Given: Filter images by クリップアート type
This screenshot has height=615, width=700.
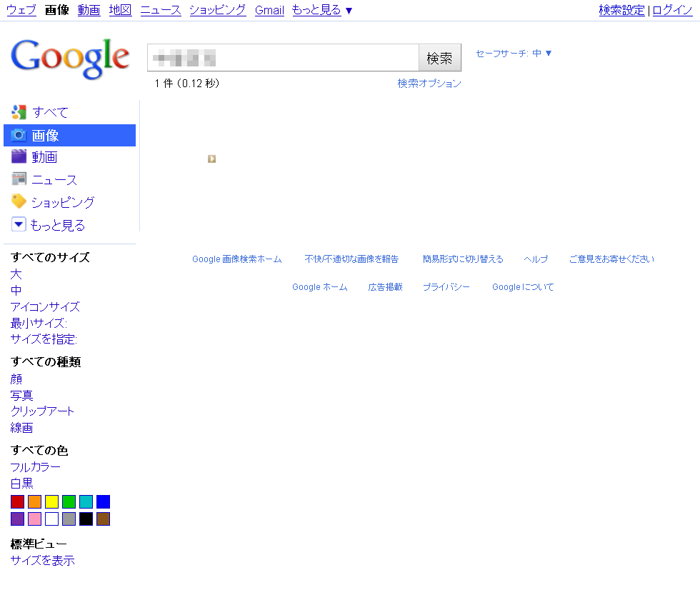Looking at the screenshot, I should click(42, 411).
